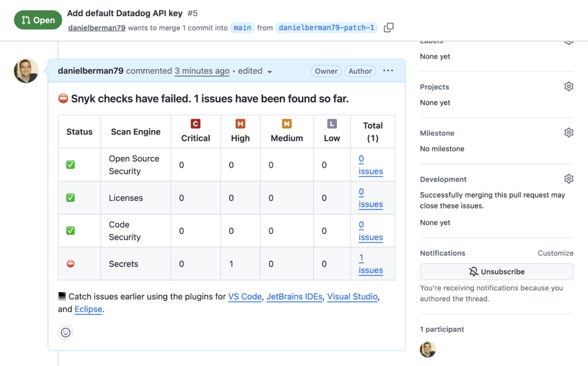Screen dimensions: 588x366
Task: Click the Projects sidebar heading
Action: click(x=434, y=87)
